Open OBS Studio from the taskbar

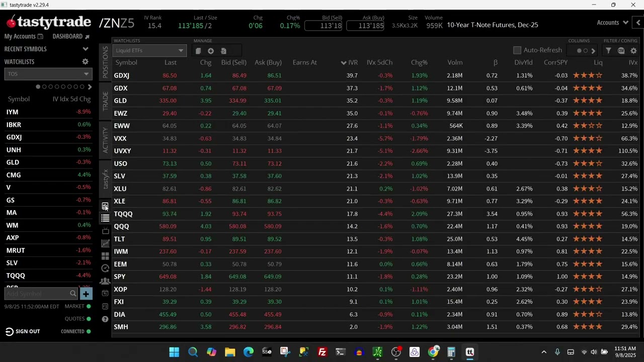pyautogui.click(x=396, y=352)
